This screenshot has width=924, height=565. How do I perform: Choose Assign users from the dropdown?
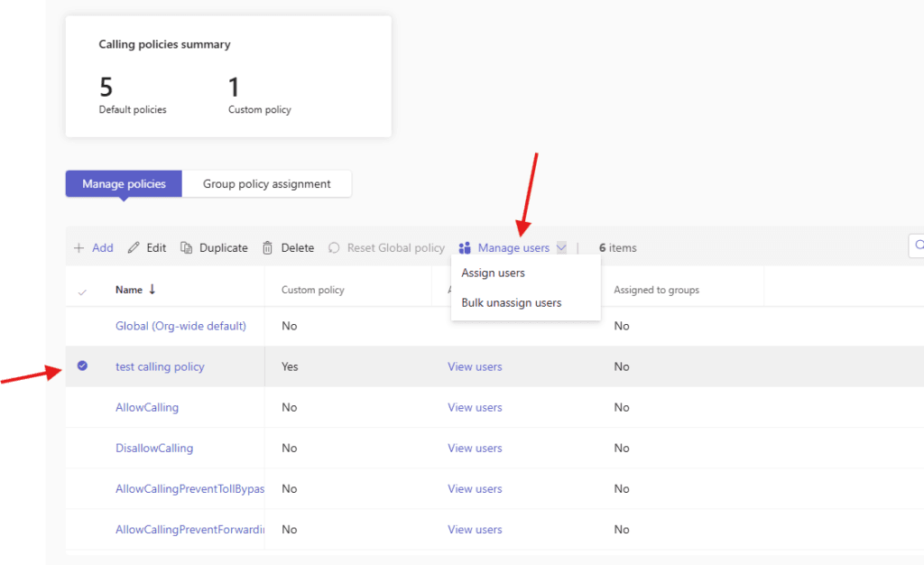tap(493, 273)
